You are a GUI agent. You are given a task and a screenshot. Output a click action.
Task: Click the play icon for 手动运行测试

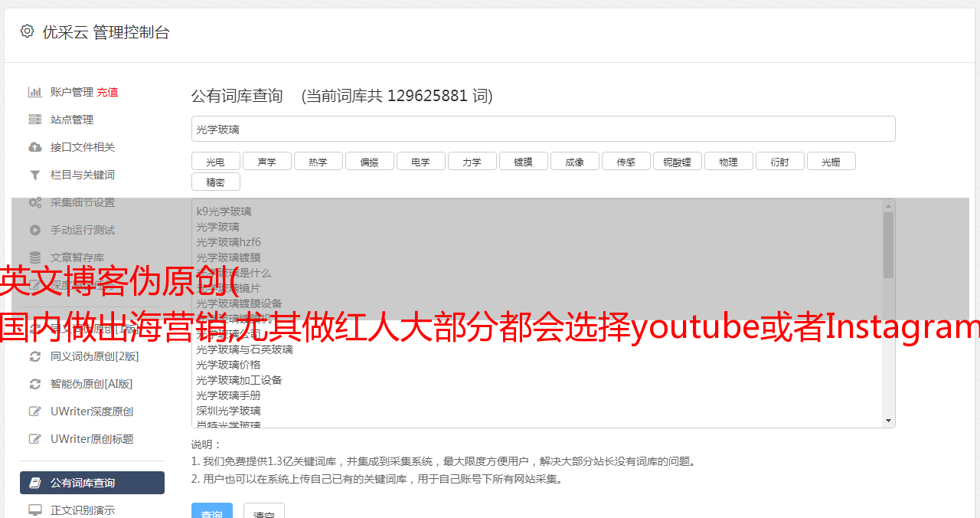(x=35, y=230)
